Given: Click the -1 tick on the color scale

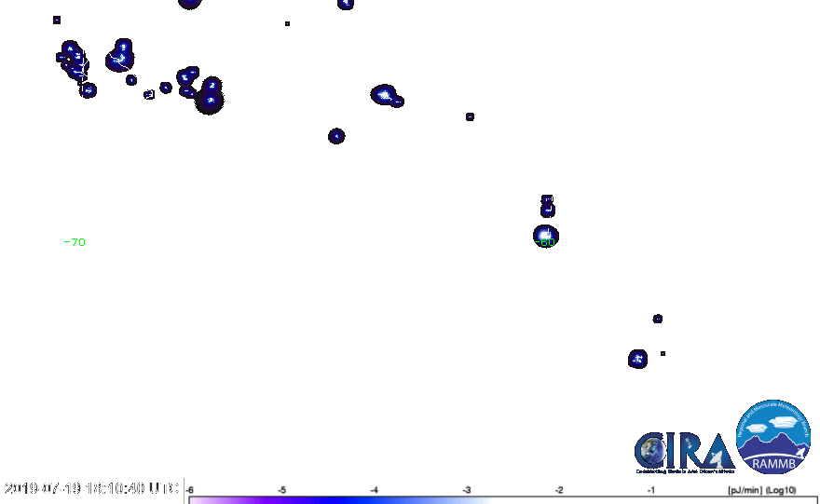Looking at the screenshot, I should click(650, 489).
